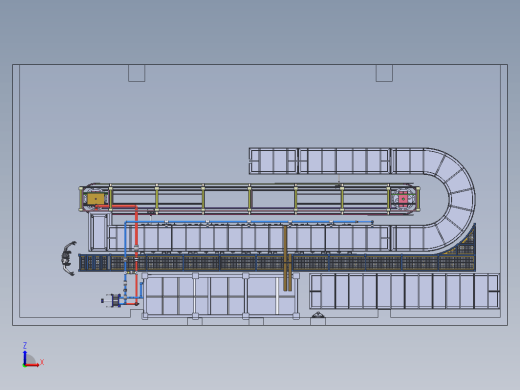The height and width of the screenshot is (390, 520).
Task: Select the pump unit at the pipes' lower end
Action: coord(113,301)
